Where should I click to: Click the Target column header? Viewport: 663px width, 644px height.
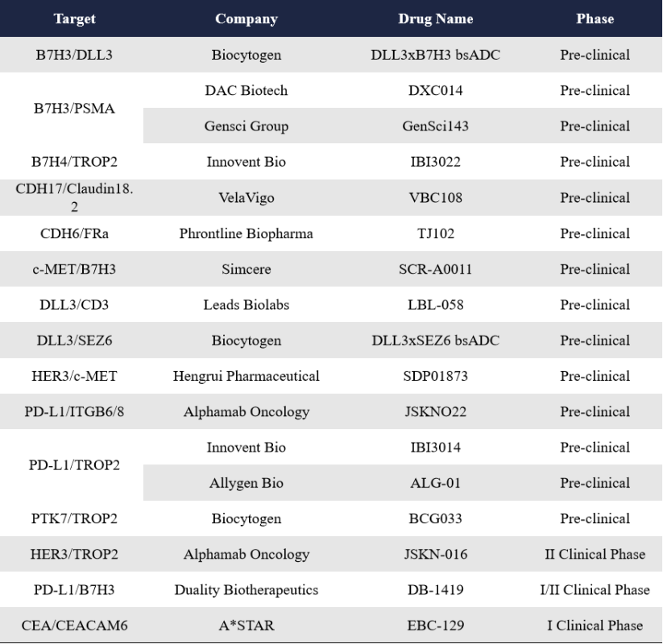coord(74,19)
